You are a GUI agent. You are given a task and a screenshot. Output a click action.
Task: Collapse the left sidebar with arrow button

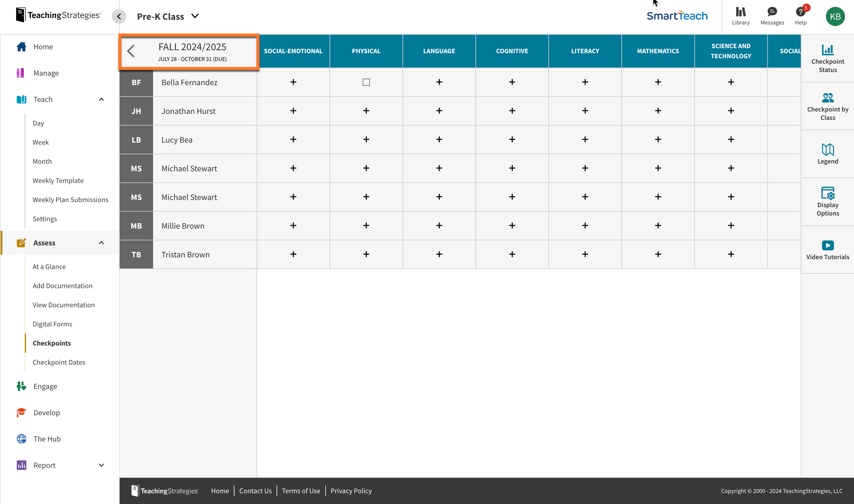pyautogui.click(x=119, y=16)
